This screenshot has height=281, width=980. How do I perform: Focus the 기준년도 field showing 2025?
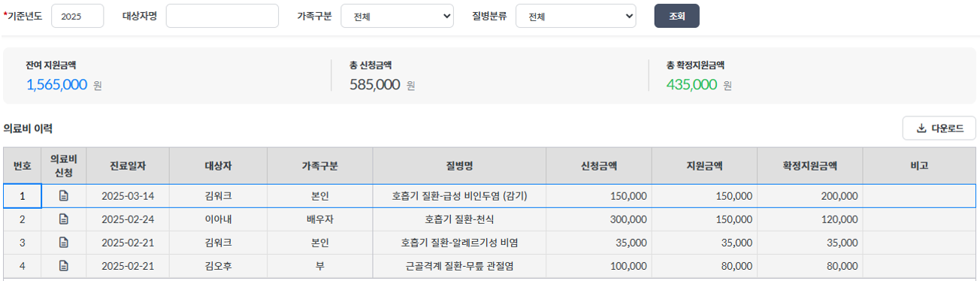[77, 16]
